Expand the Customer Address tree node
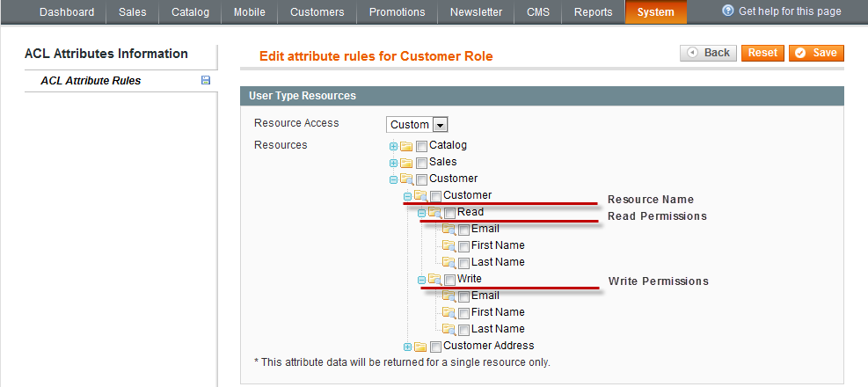Image resolution: width=868 pixels, height=387 pixels. [407, 347]
